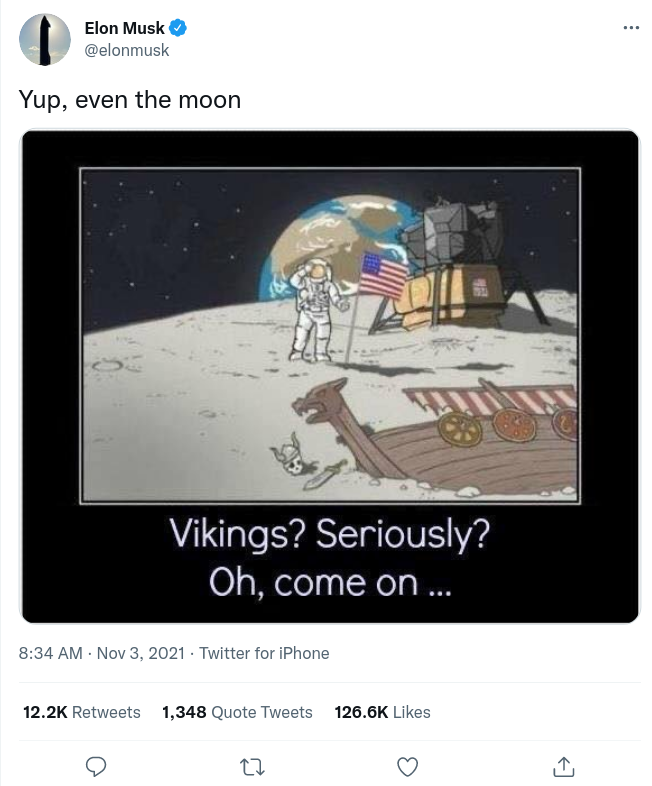Viewport: 652px width, 786px height.
Task: Reply to the tweet via speech-bubble icon
Action: click(x=96, y=766)
